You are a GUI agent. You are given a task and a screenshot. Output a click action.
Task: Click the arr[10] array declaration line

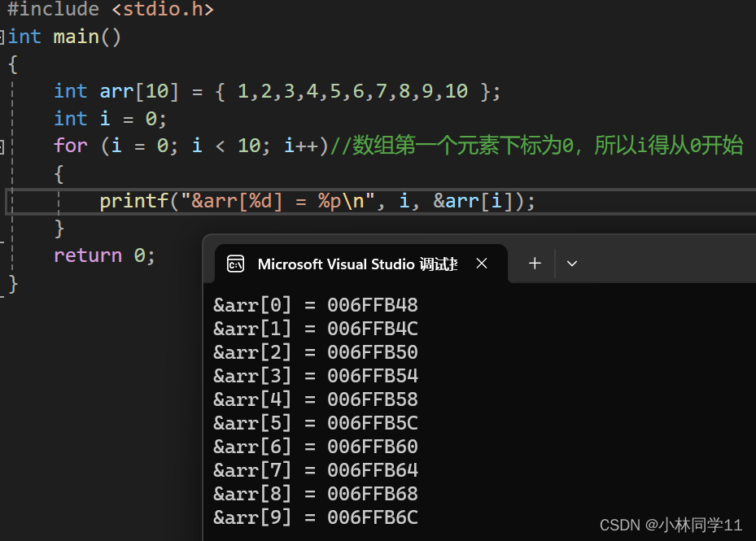277,91
